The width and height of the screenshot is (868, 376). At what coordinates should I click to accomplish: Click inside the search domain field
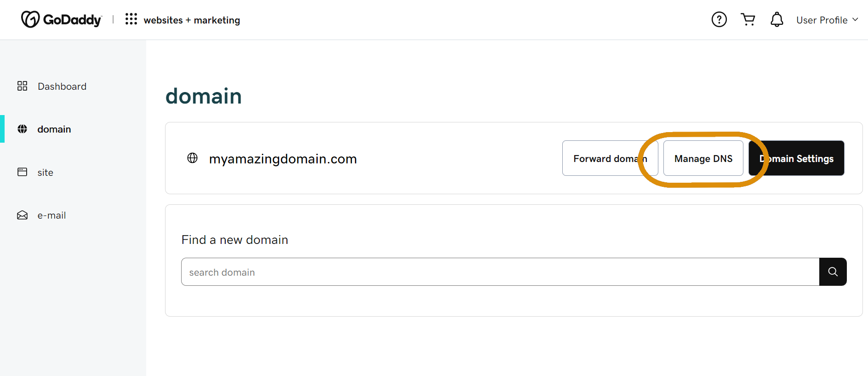[368, 272]
